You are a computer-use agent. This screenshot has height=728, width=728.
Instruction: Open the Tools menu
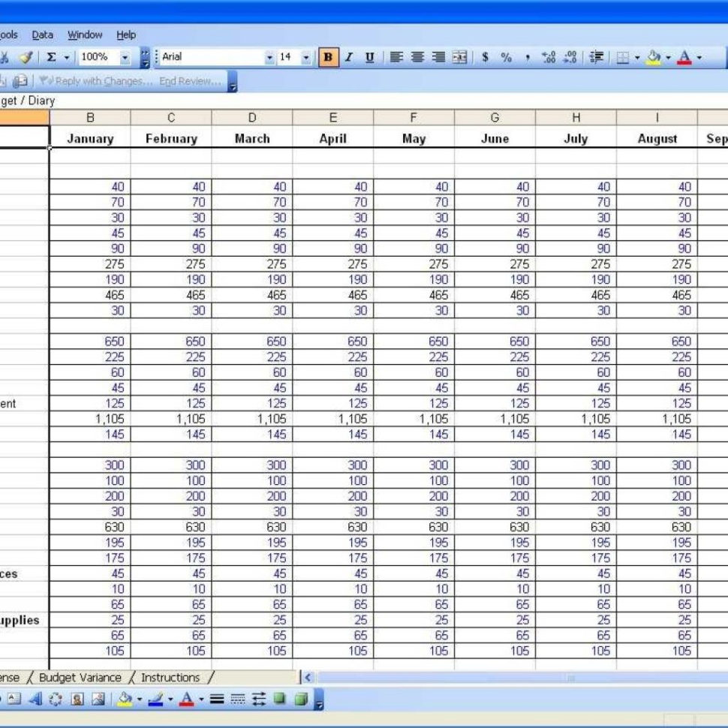coord(8,35)
